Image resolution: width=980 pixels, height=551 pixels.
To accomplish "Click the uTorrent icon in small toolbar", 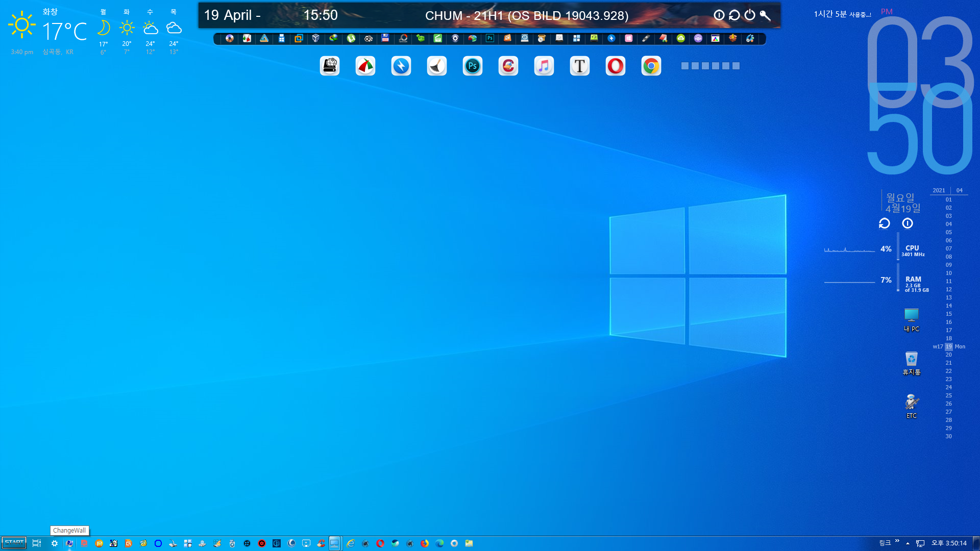I will coord(351,38).
